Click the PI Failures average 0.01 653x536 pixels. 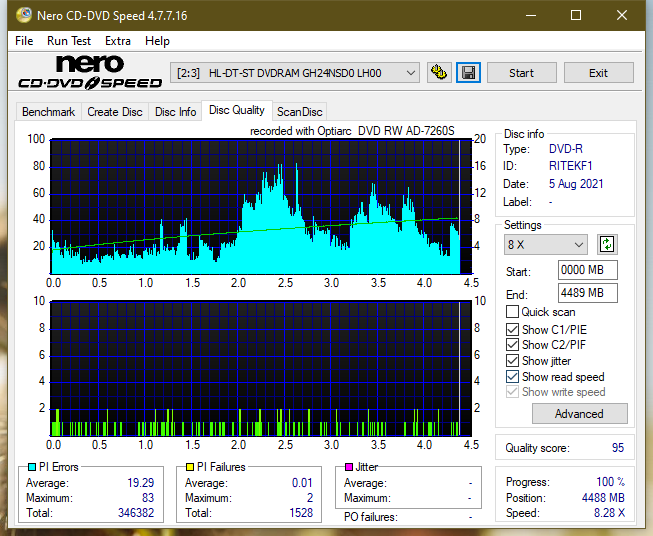pos(302,483)
